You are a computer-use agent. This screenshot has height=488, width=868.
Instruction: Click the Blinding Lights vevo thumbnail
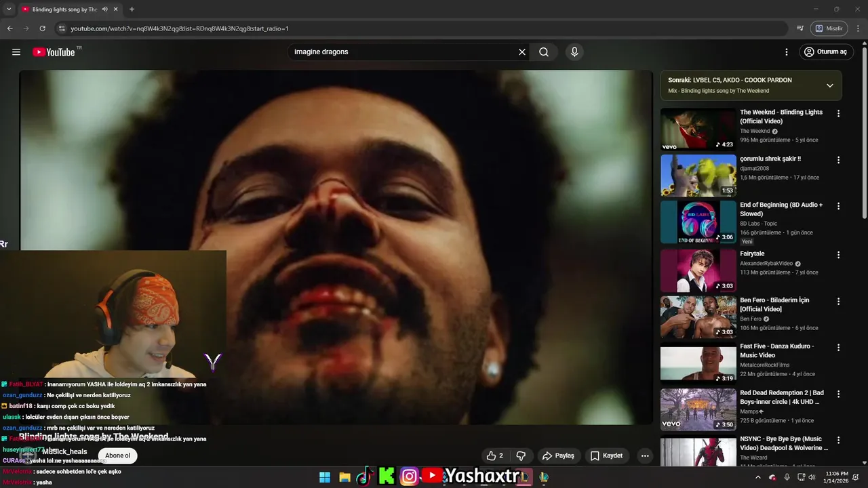(698, 129)
